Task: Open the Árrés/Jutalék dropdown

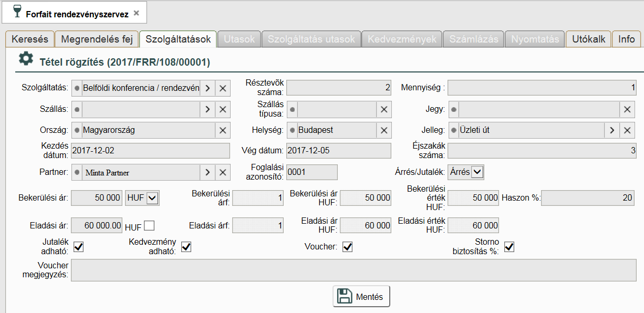Action: tap(477, 172)
